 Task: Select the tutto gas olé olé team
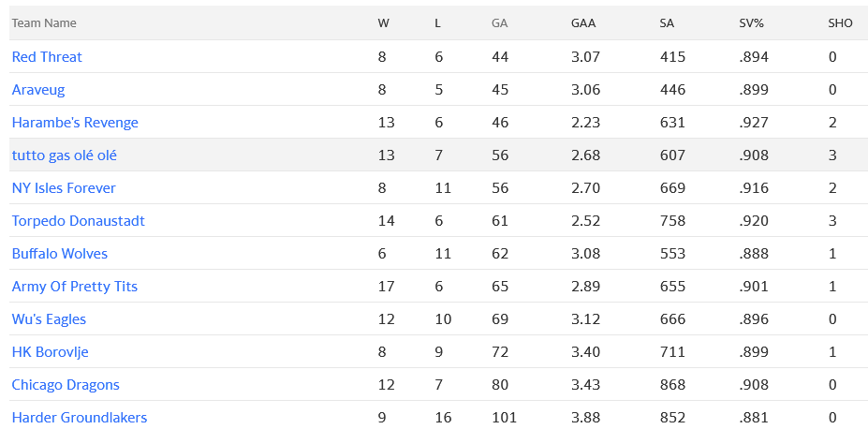[x=65, y=155]
